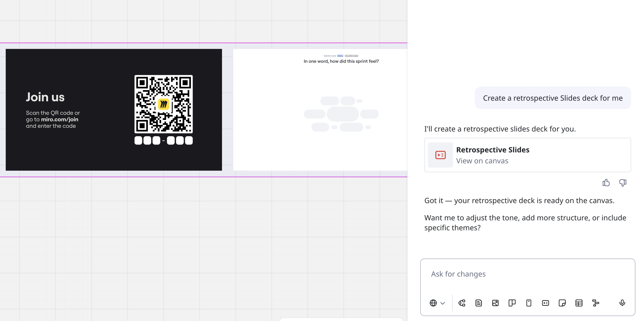This screenshot has height=321, width=644.
Task: Click the Editing badge on poll slide
Action: pyautogui.click(x=340, y=56)
